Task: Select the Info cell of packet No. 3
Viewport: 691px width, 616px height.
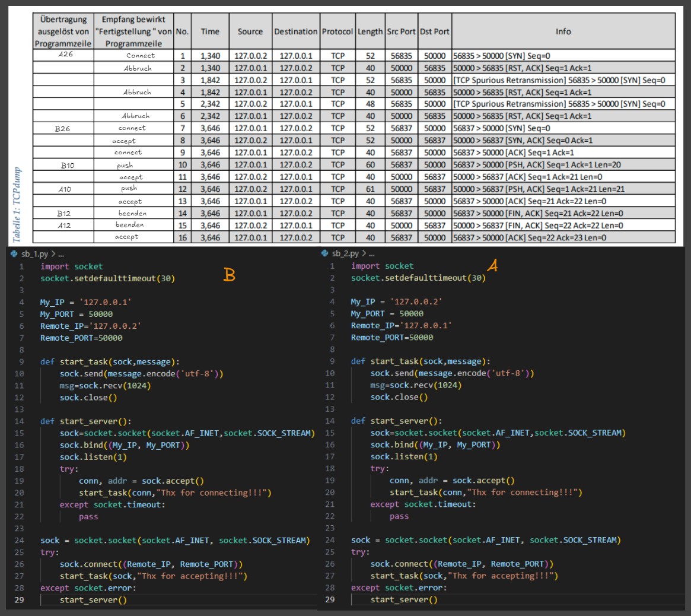Action: pos(563,80)
